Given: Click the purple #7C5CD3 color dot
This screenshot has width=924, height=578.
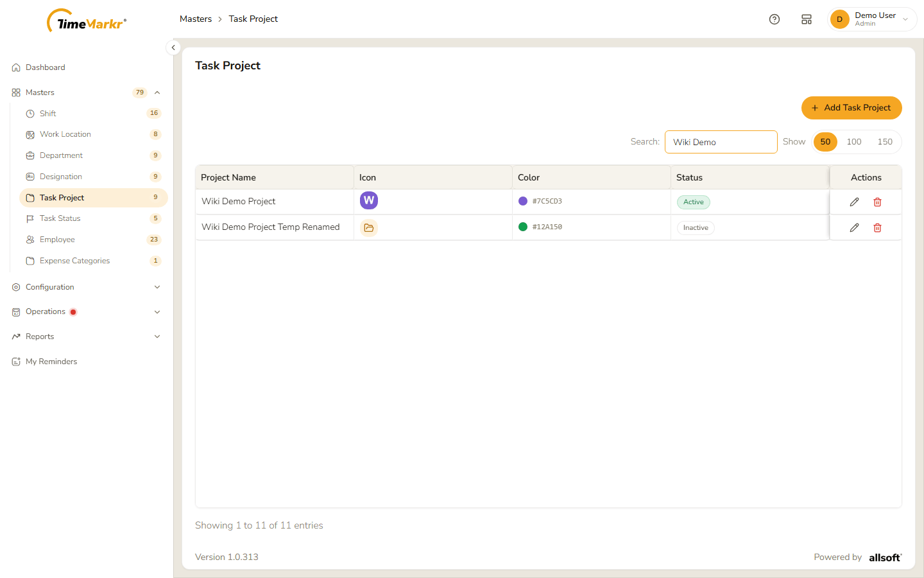Looking at the screenshot, I should pos(523,201).
